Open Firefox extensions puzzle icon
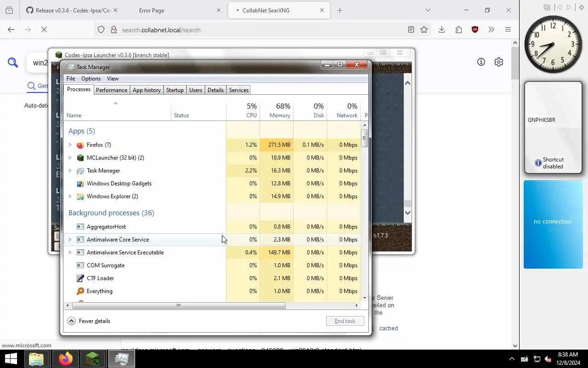This screenshot has width=588, height=368. (x=458, y=29)
